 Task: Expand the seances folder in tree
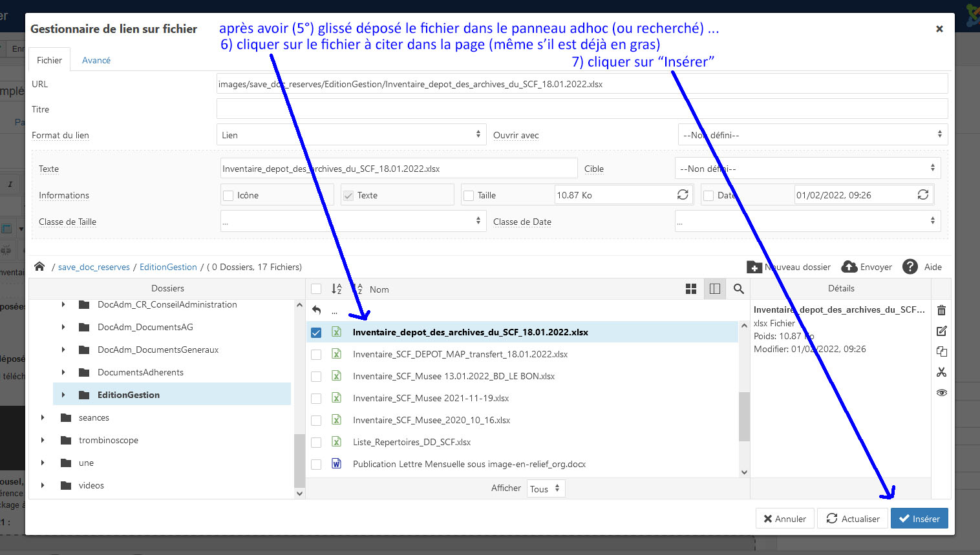pyautogui.click(x=43, y=418)
